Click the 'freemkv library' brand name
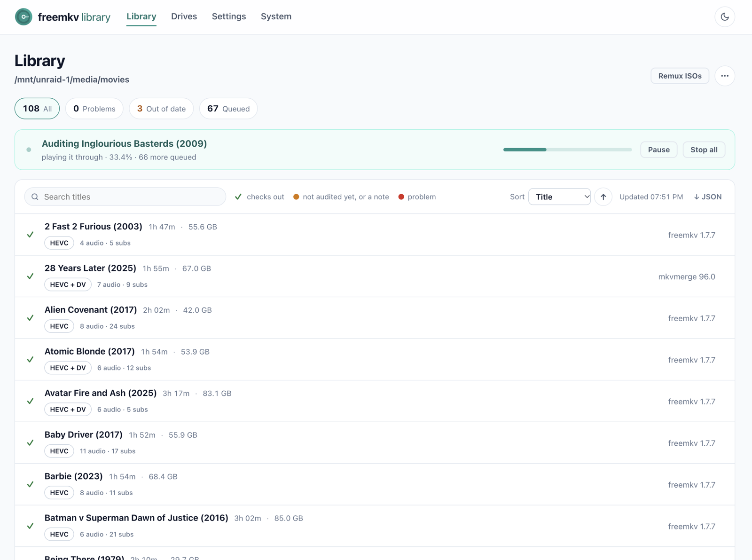Image resolution: width=752 pixels, height=560 pixels. 74,17
